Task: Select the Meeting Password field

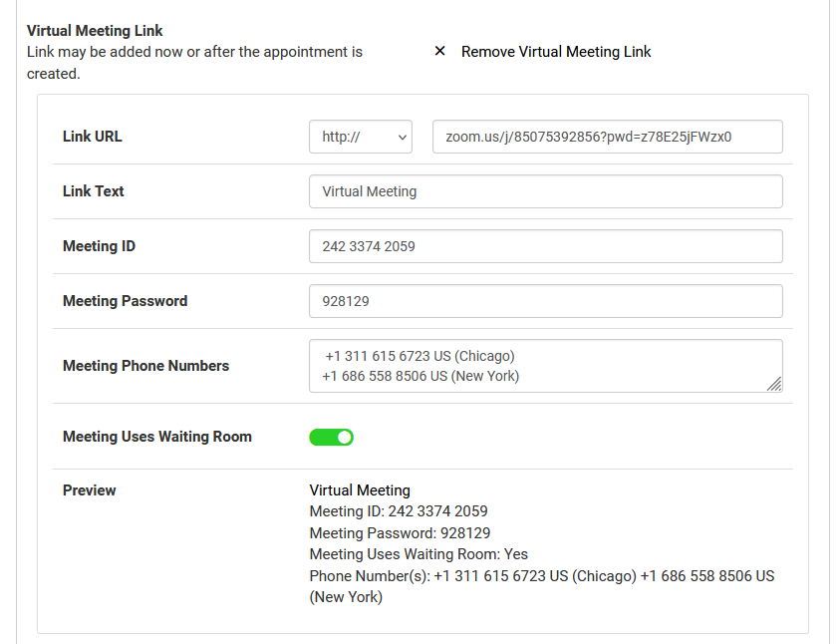Action: pyautogui.click(x=545, y=301)
